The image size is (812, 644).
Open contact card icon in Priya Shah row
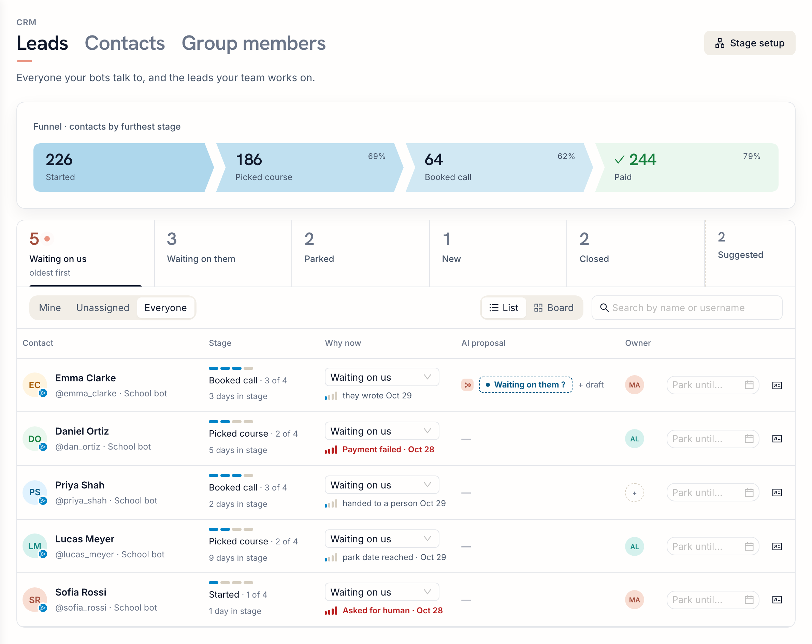coord(777,493)
